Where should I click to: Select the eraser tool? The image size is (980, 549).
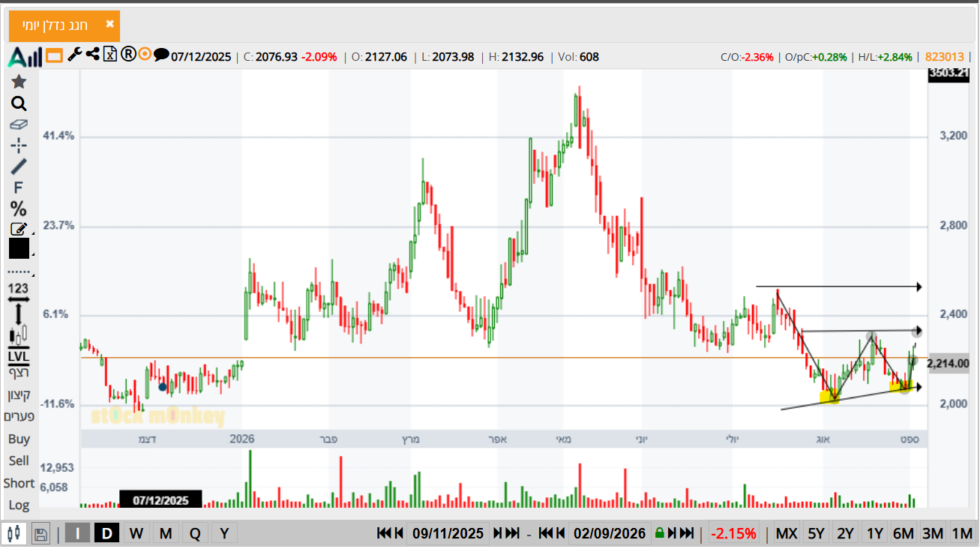19,124
